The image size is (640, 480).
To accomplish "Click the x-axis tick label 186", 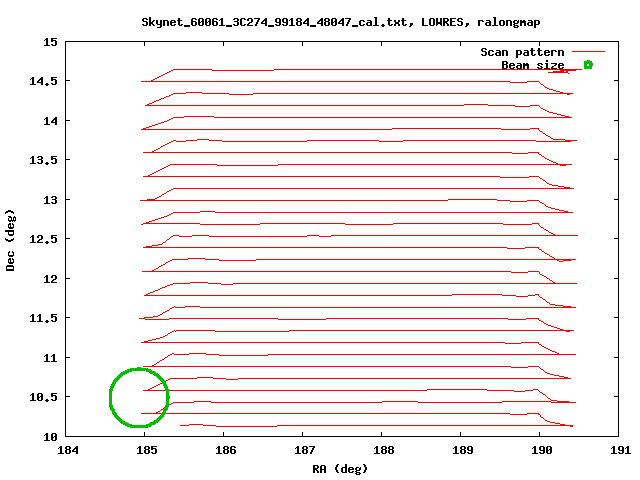I will pos(226,450).
